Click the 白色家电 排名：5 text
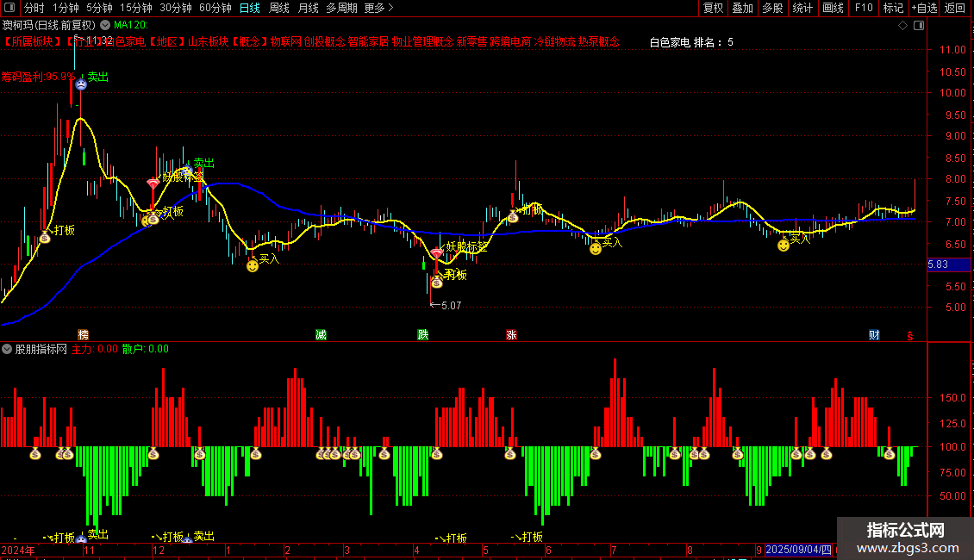The height and width of the screenshot is (560, 974). [x=691, y=42]
